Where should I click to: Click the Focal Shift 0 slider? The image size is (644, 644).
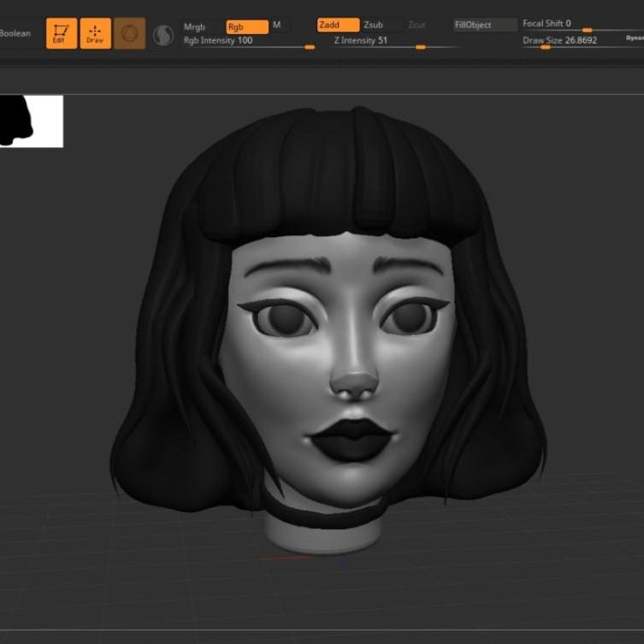coord(582,25)
